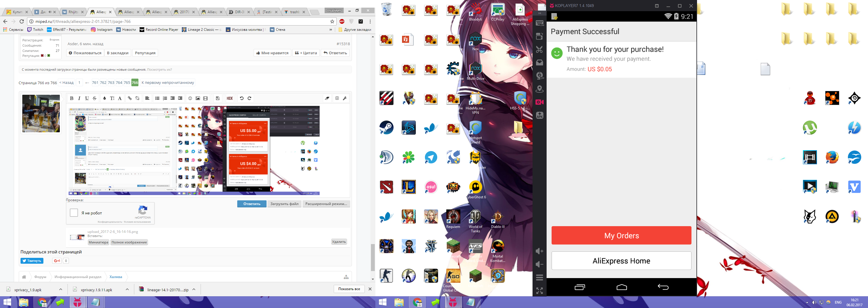The image size is (868, 308).
Task: Tap the Android back button in KOPLAYER
Action: pos(663,287)
